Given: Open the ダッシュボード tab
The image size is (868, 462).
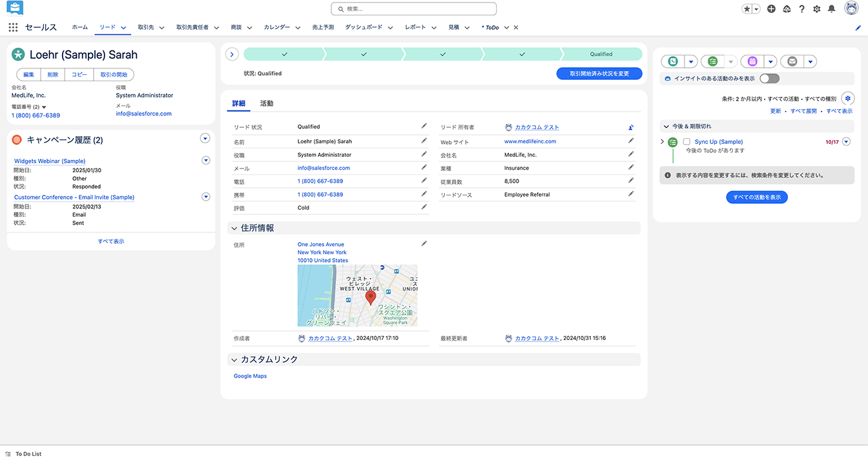Looking at the screenshot, I should click(364, 28).
